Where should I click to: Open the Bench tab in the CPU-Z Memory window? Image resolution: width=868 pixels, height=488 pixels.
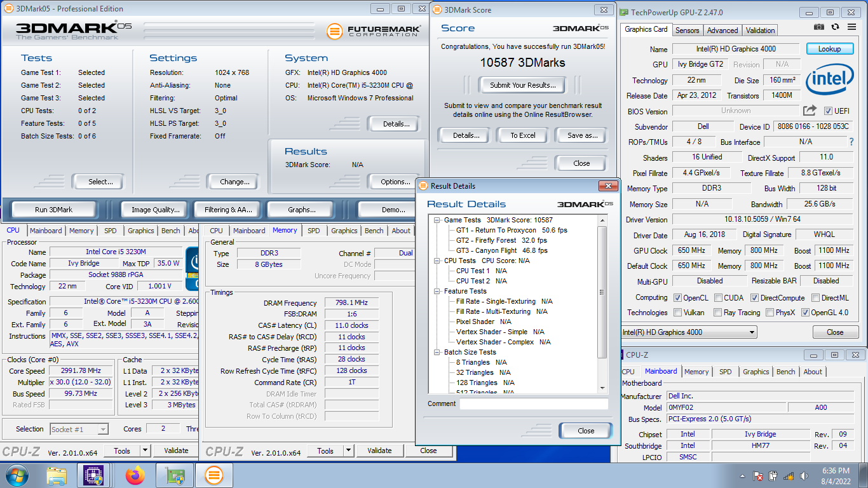[374, 231]
